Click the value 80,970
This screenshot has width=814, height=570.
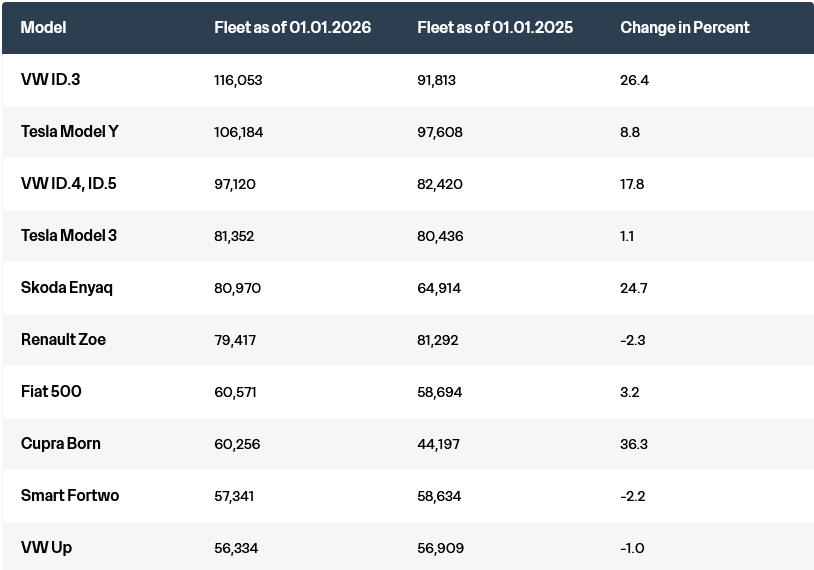237,288
